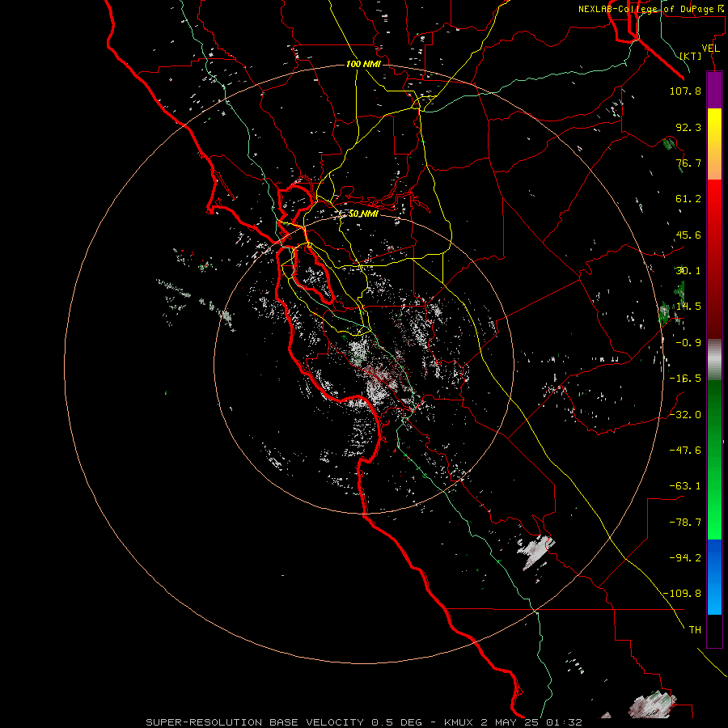Select the 92.3 velocity scale value
The height and width of the screenshot is (728, 728).
tap(688, 127)
